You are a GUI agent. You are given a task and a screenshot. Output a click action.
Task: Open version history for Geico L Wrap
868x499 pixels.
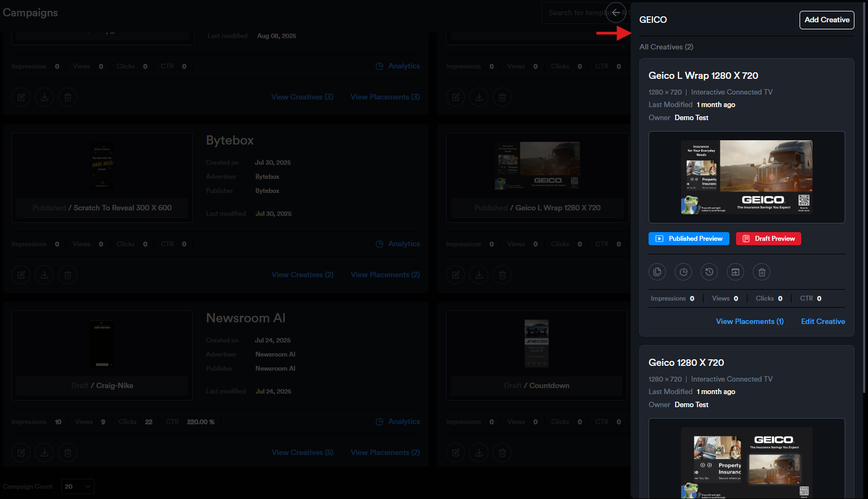pyautogui.click(x=709, y=272)
